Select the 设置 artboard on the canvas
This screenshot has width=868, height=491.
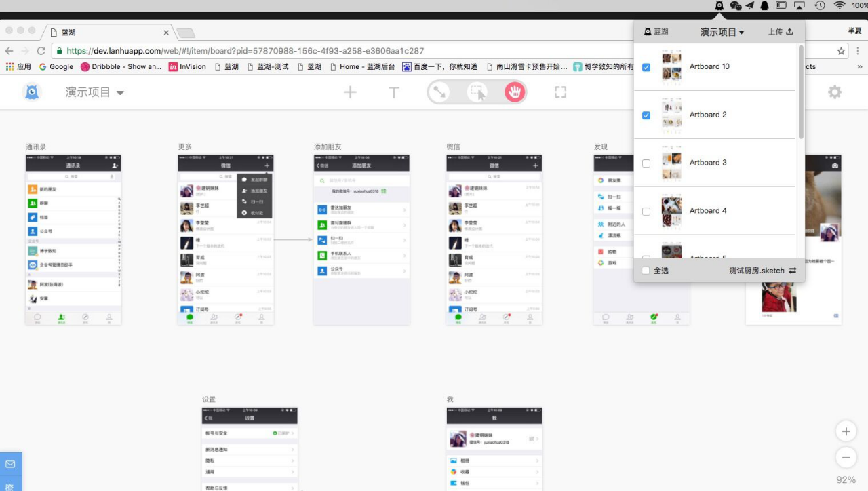pyautogui.click(x=250, y=449)
